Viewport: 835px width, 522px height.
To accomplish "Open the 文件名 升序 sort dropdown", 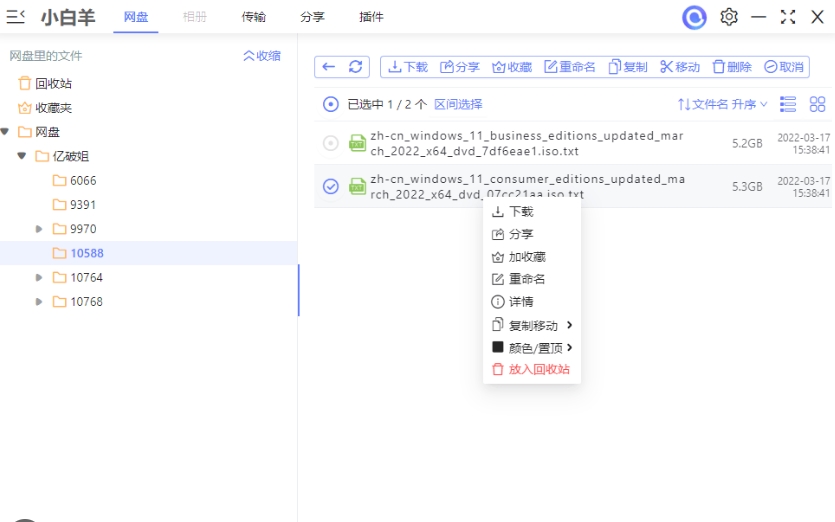I will tap(722, 104).
